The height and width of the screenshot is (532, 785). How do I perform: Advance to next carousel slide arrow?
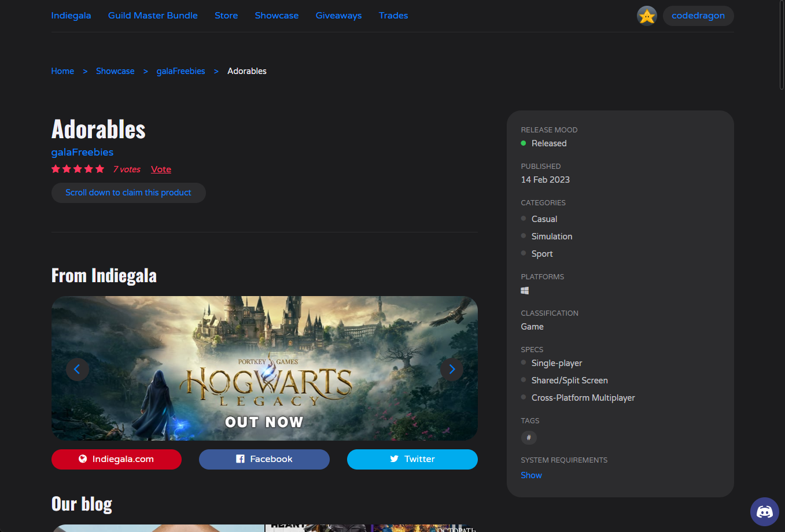[x=452, y=369]
